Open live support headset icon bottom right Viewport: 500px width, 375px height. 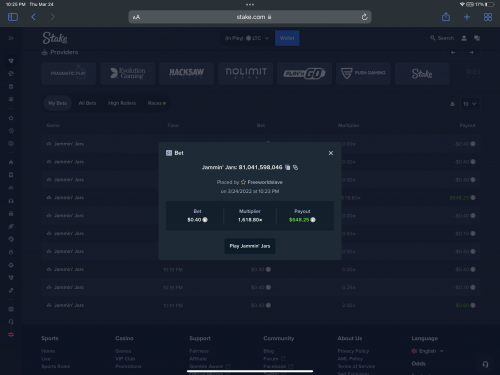[x=485, y=364]
